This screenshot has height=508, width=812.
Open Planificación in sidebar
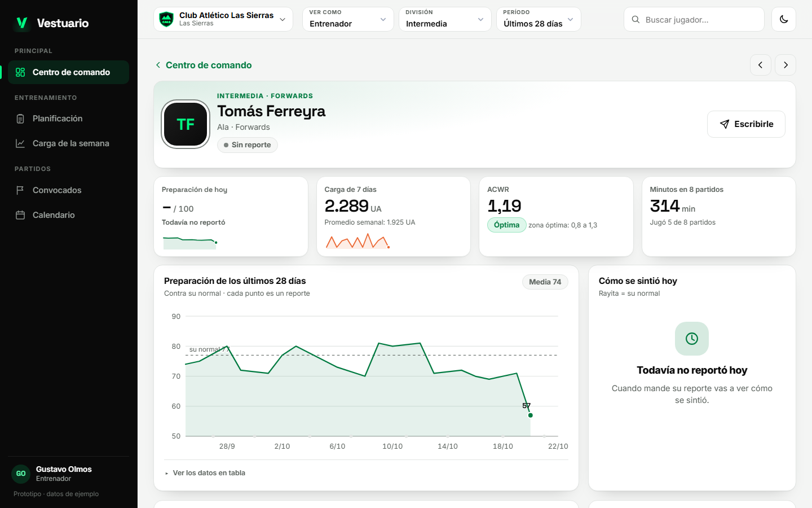point(68,119)
